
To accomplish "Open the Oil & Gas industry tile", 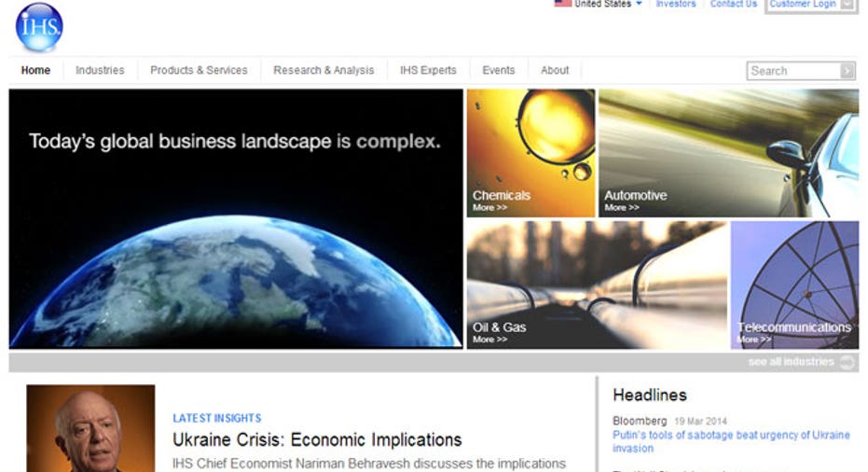I will click(597, 285).
